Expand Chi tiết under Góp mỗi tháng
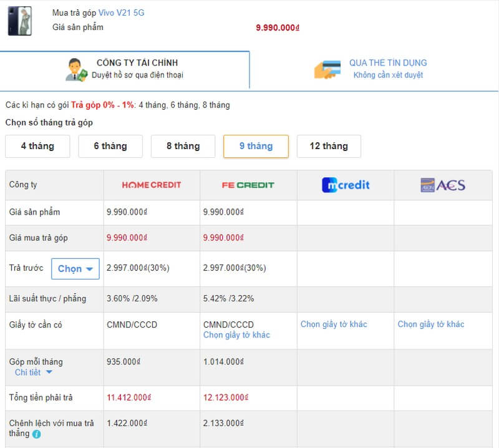This screenshot has width=499, height=448. (34, 373)
